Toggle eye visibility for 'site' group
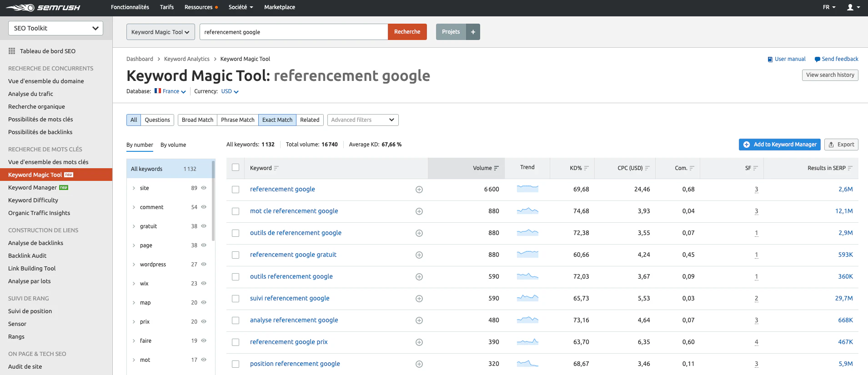The height and width of the screenshot is (375, 868). coord(204,188)
